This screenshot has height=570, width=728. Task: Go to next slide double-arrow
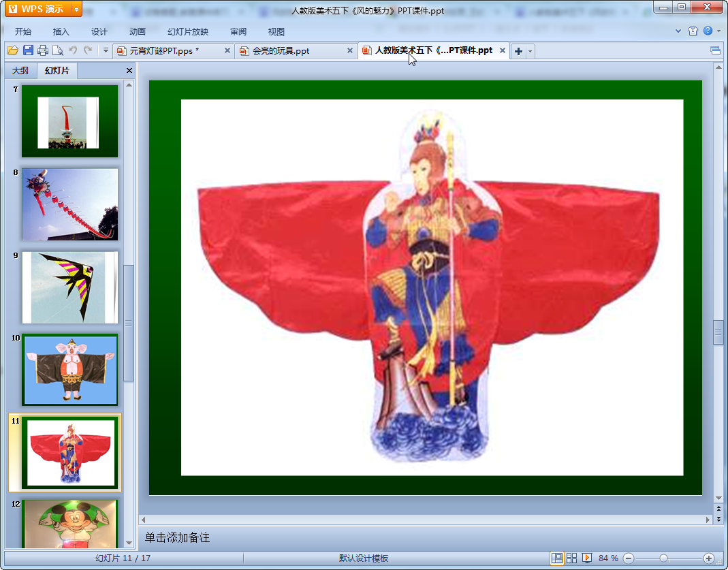(x=718, y=519)
